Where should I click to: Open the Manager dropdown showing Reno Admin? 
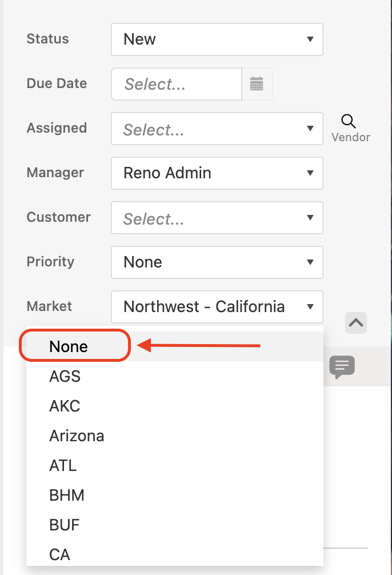(x=217, y=173)
